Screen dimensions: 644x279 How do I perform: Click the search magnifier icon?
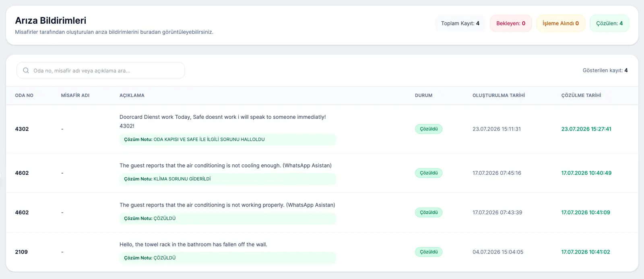26,70
